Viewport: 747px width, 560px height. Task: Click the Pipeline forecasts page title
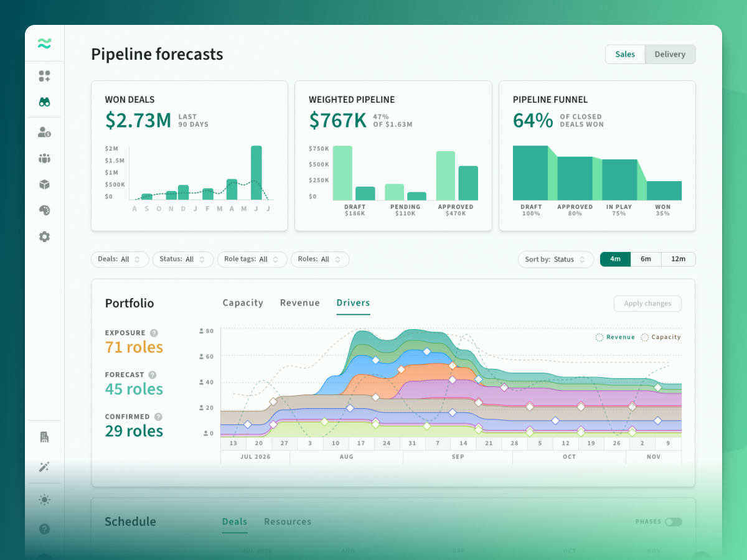coord(157,54)
